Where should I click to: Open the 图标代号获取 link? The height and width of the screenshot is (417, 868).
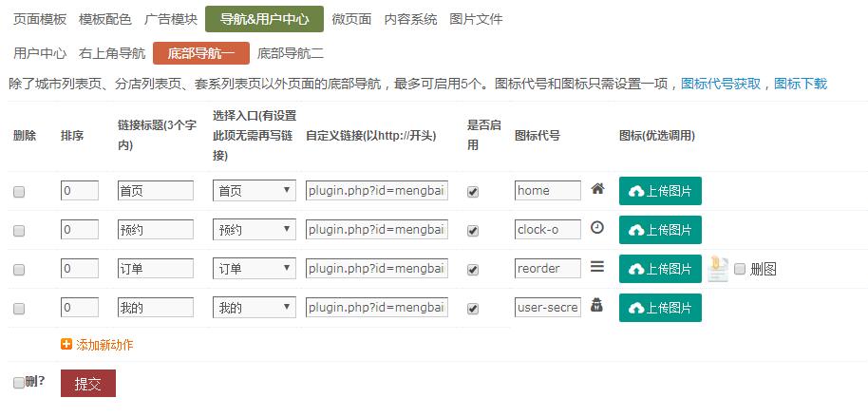click(721, 84)
